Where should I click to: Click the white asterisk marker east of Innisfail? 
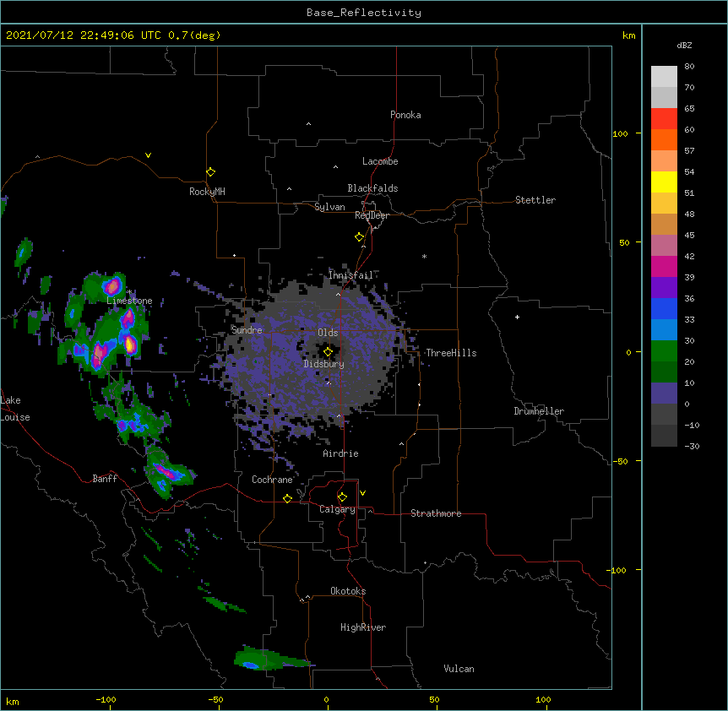coord(424,256)
